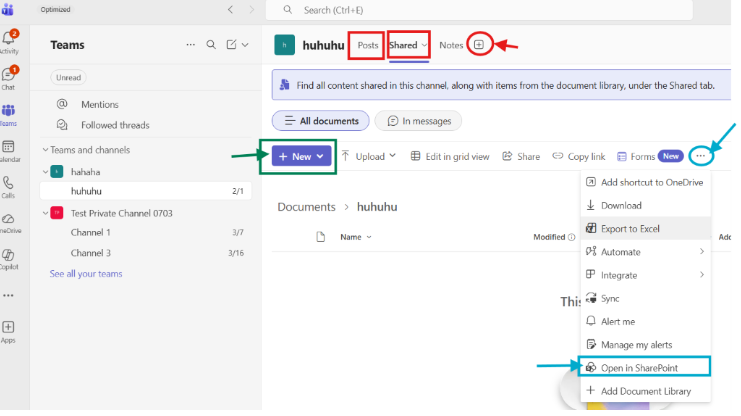Collapse the Teams and channels section
Screen dimensions: 741x416
pos(45,150)
